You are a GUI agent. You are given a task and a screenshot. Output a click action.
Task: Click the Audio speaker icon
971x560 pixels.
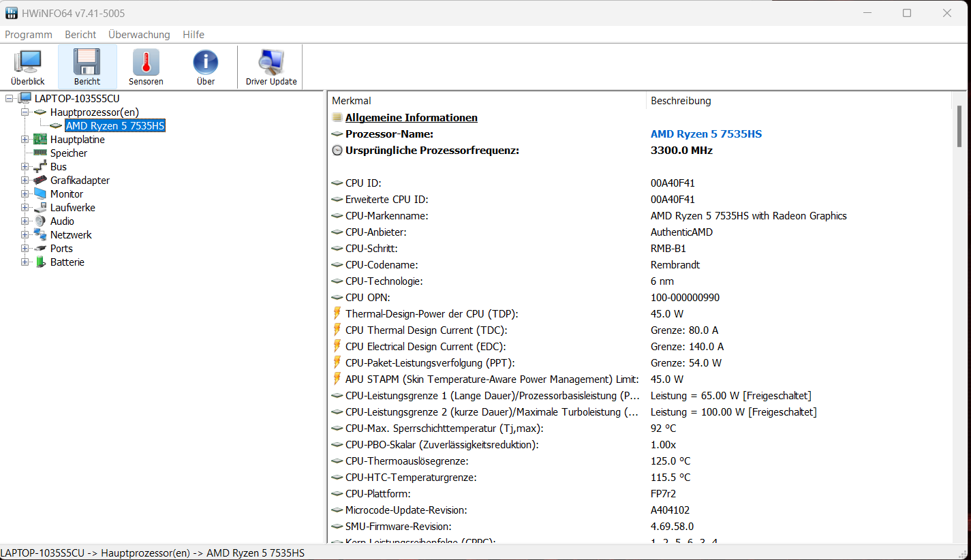40,221
